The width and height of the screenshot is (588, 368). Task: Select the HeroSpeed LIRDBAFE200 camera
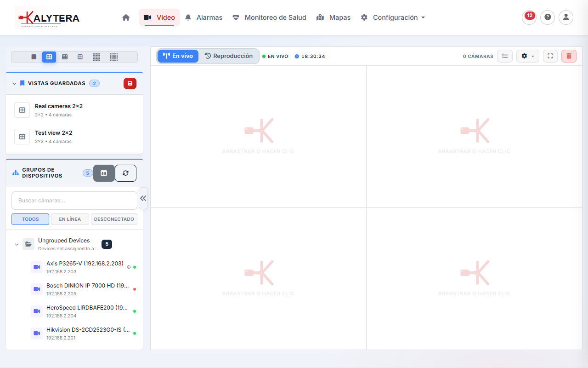84,311
